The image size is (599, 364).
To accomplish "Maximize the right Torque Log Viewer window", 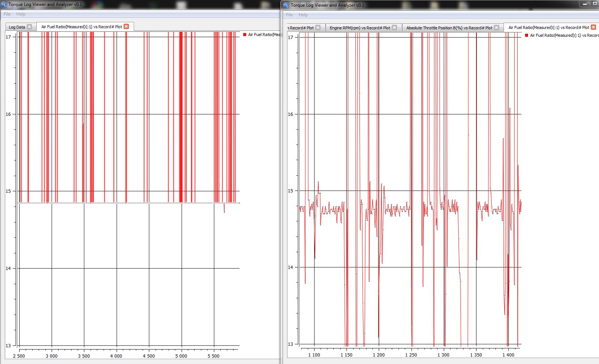I will pos(595,4).
